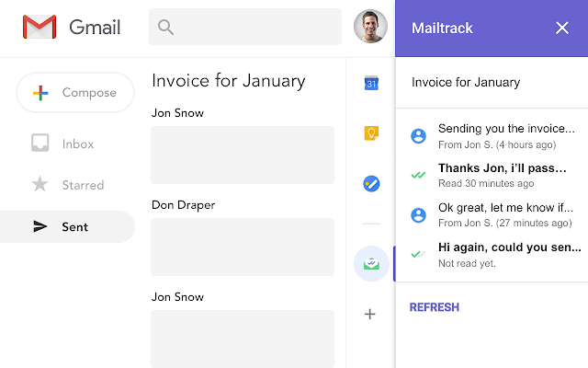Viewport: 588px width, 368px height.
Task: Click the plus icon to get add-ons
Action: 370,314
